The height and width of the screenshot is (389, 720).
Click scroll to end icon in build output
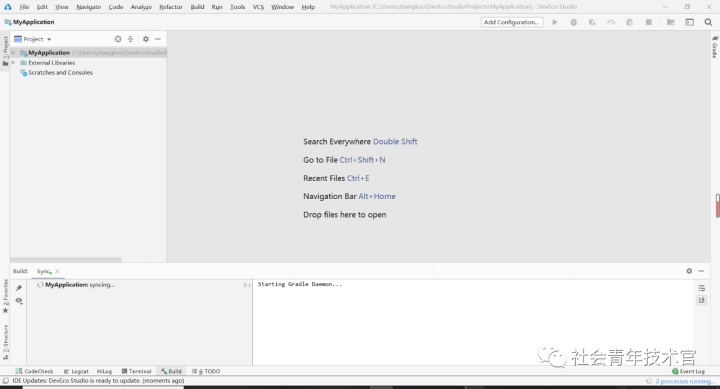click(x=702, y=300)
